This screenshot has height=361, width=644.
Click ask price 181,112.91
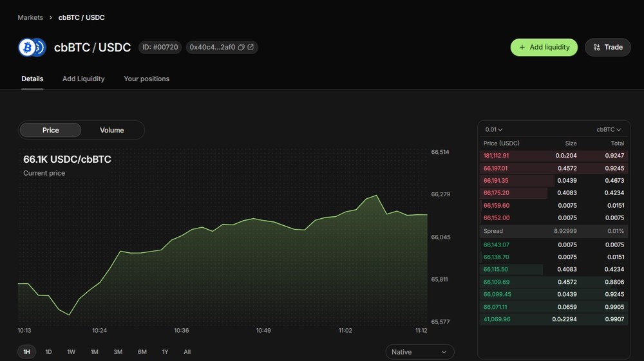(x=496, y=156)
